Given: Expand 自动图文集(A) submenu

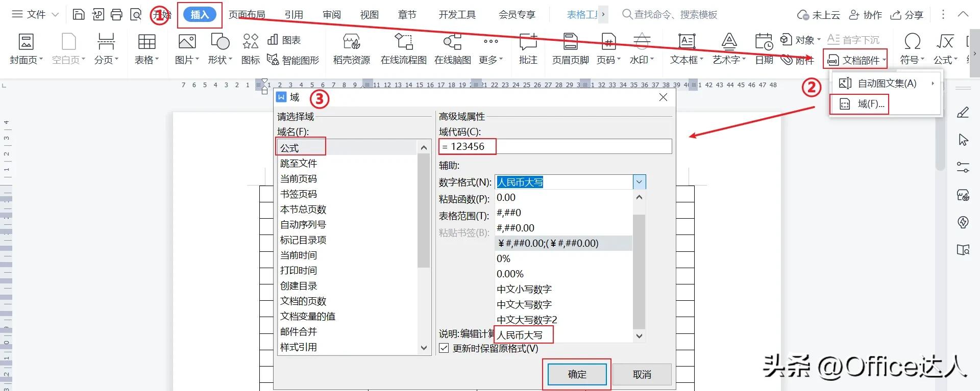Looking at the screenshot, I should coord(887,83).
